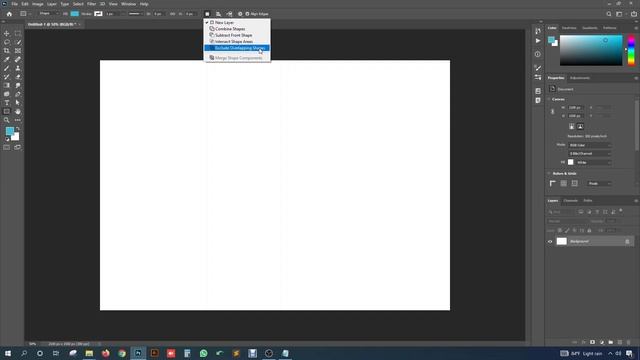
Task: Select the Zoom tool
Action: 7,120
